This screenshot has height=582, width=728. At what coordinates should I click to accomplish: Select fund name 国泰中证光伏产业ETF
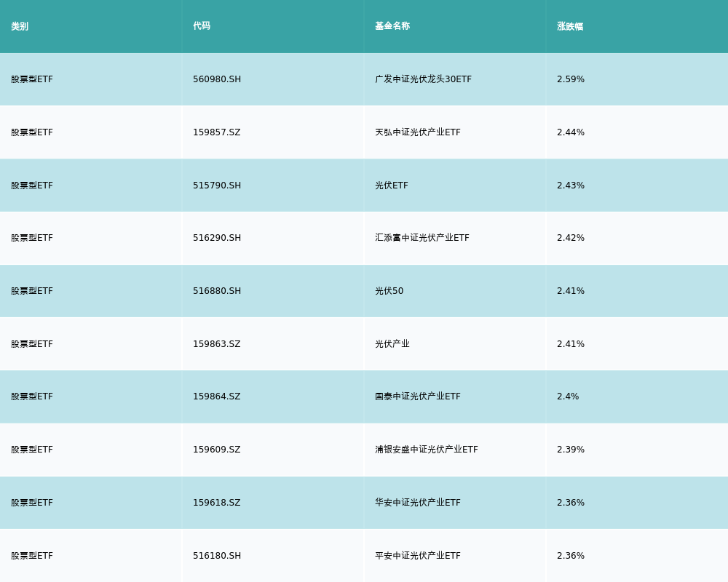pos(417,396)
